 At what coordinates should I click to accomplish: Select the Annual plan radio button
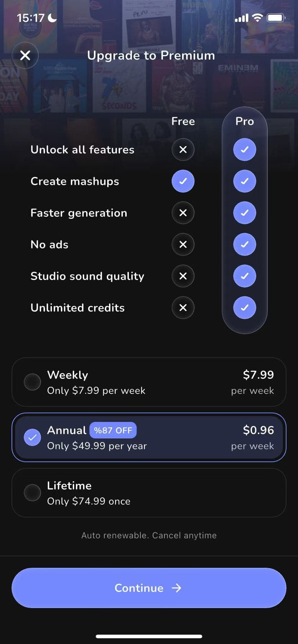coord(32,437)
